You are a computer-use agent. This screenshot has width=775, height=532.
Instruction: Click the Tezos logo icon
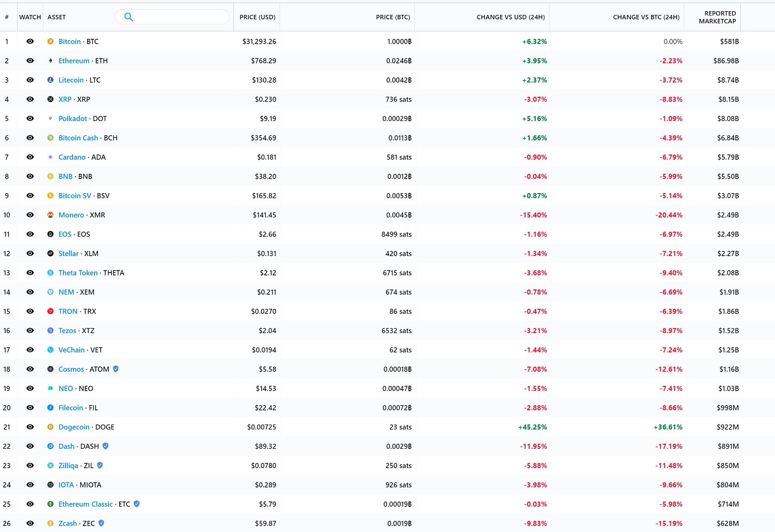pos(50,331)
